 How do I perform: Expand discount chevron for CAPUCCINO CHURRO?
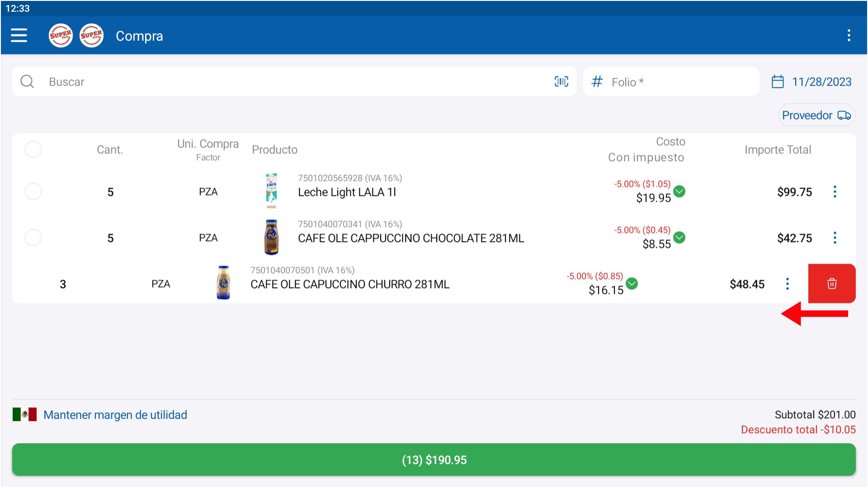632,284
